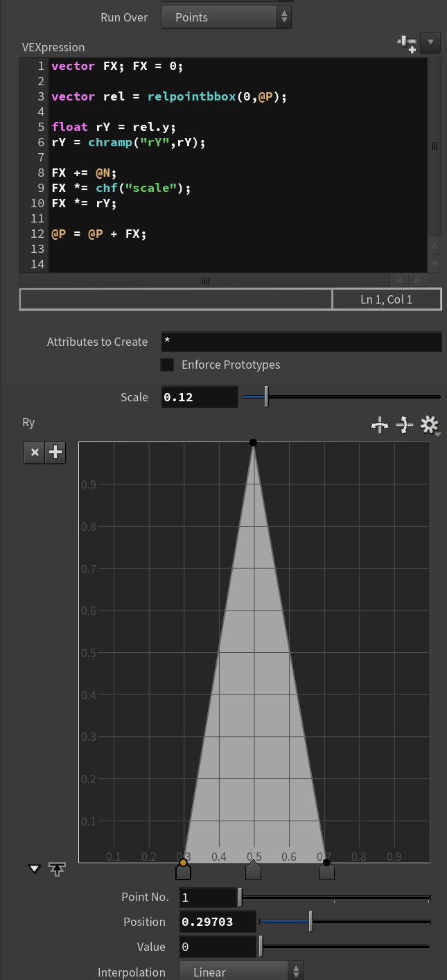Open the ramp gear settings menu

(430, 426)
